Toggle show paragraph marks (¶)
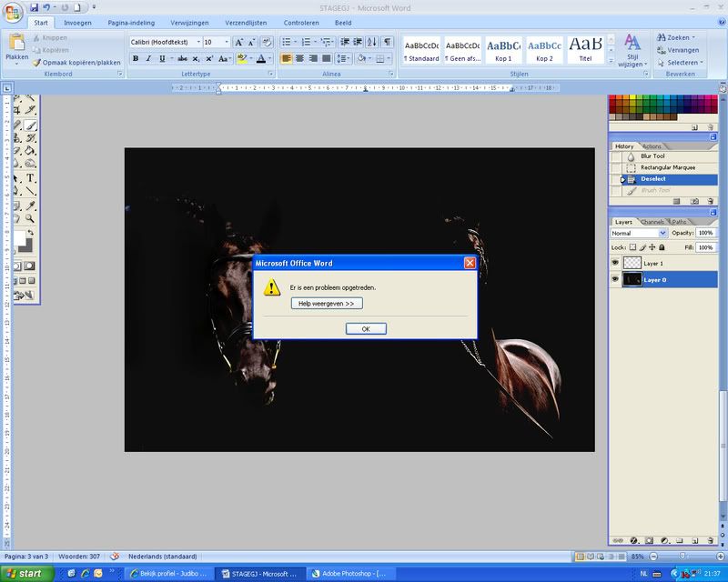The height and width of the screenshot is (582, 728). (387, 42)
